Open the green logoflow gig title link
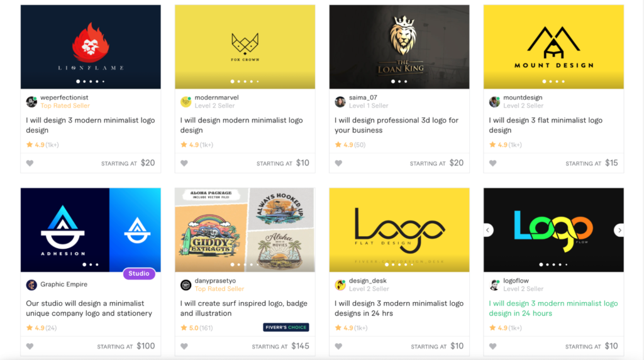Viewport: 644px width, 360px height. pos(553,308)
